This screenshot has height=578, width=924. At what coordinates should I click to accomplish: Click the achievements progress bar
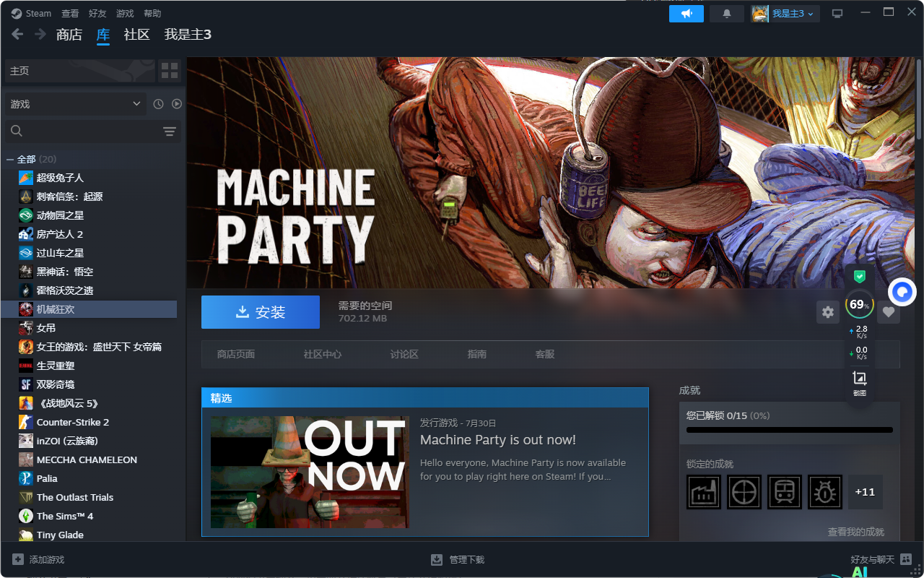pyautogui.click(x=790, y=430)
